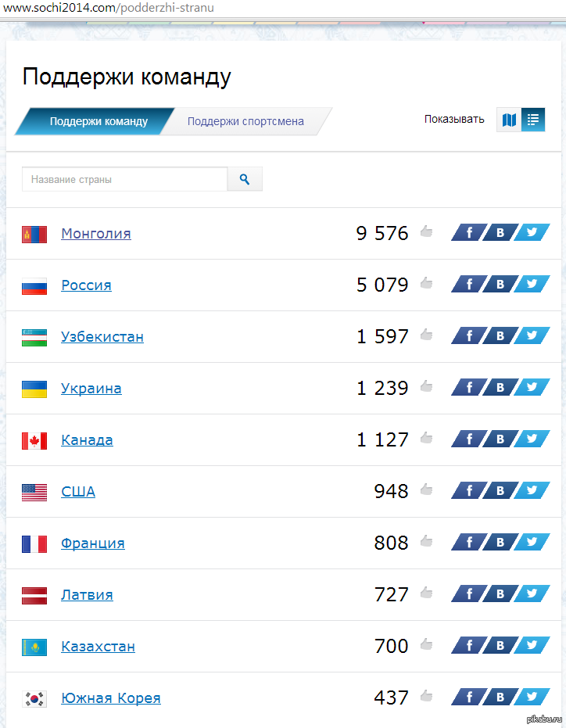Open the Монголия country link

click(x=96, y=233)
